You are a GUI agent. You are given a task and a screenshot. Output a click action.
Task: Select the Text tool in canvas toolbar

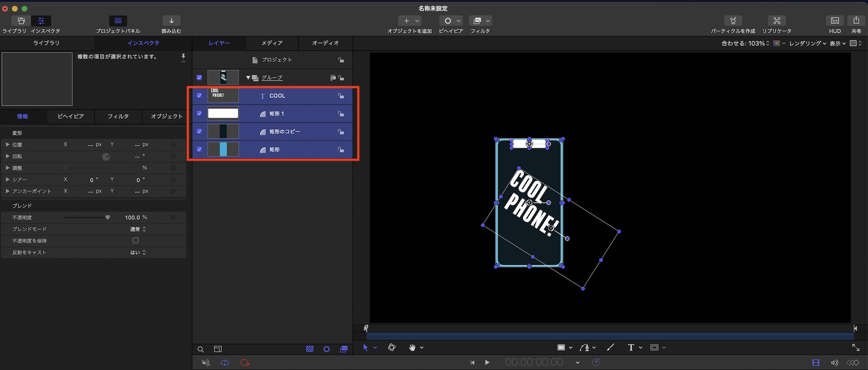pyautogui.click(x=631, y=347)
